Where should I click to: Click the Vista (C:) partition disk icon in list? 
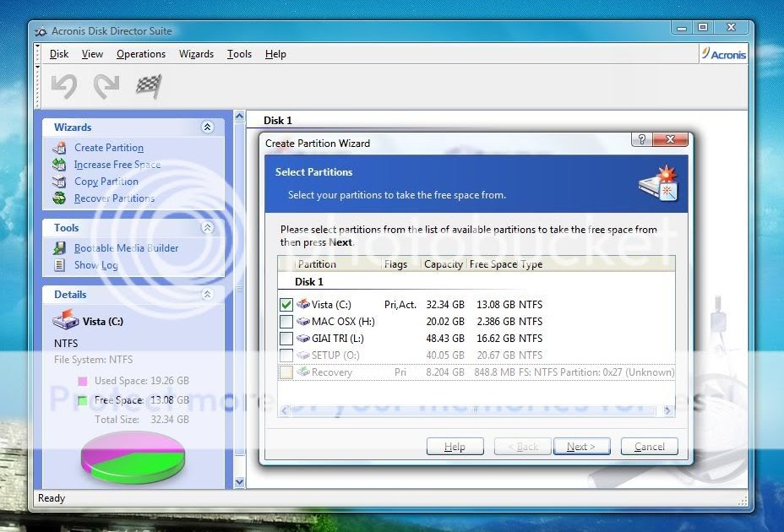tap(303, 304)
